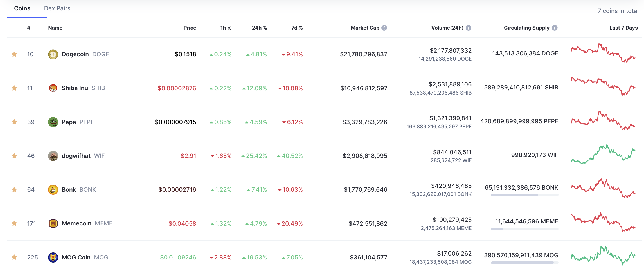
Task: Click MOG Coin market cap $361,104,577
Action: point(368,258)
